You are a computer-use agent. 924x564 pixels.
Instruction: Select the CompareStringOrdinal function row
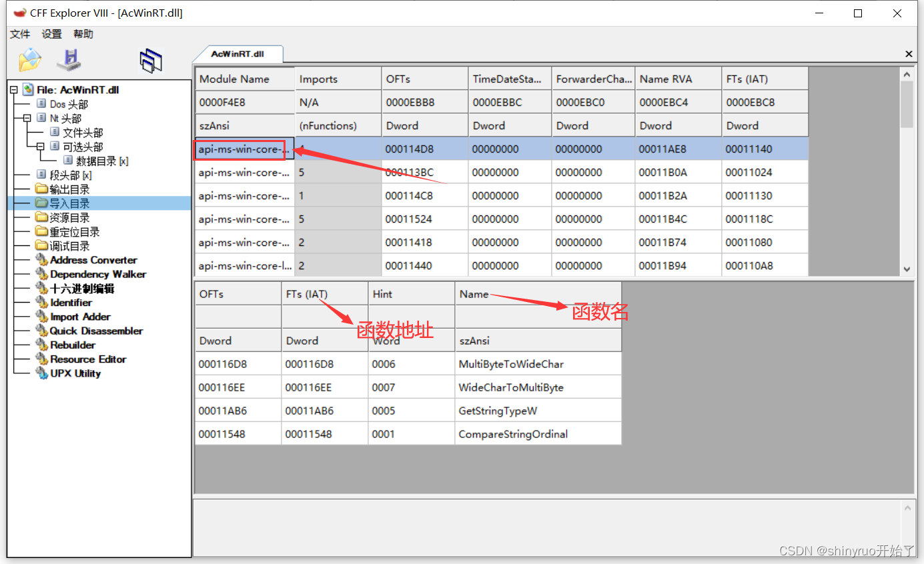[408, 434]
